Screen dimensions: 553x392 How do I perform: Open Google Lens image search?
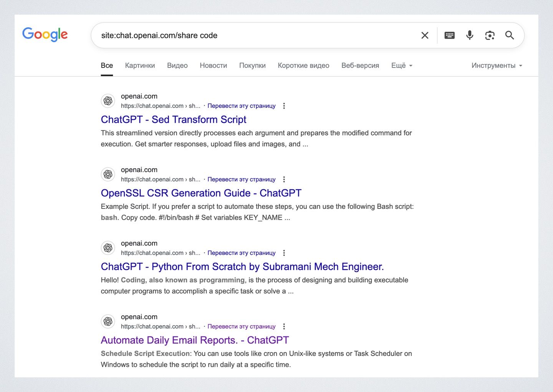click(490, 35)
